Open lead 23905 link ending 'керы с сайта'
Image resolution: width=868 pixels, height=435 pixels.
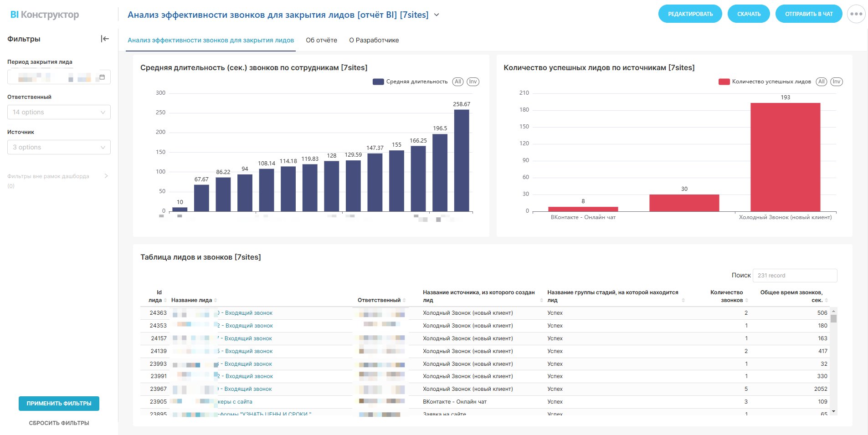(235, 402)
